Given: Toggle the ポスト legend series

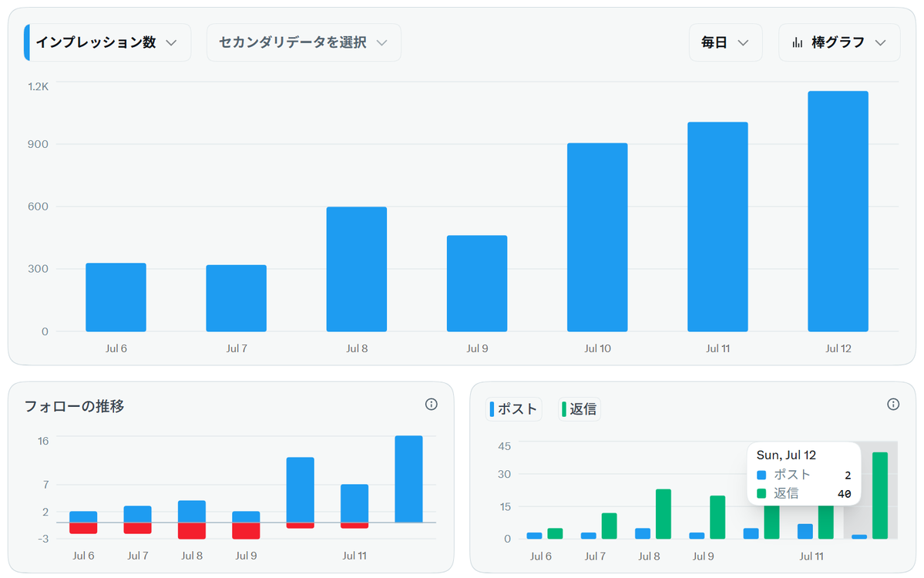Looking at the screenshot, I should [x=514, y=409].
